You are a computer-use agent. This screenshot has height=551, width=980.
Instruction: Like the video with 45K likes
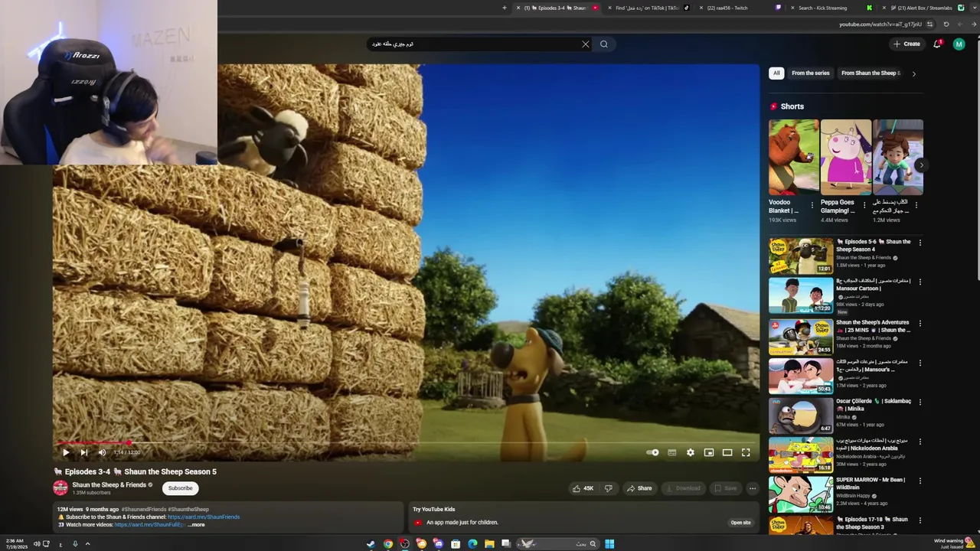tap(583, 488)
